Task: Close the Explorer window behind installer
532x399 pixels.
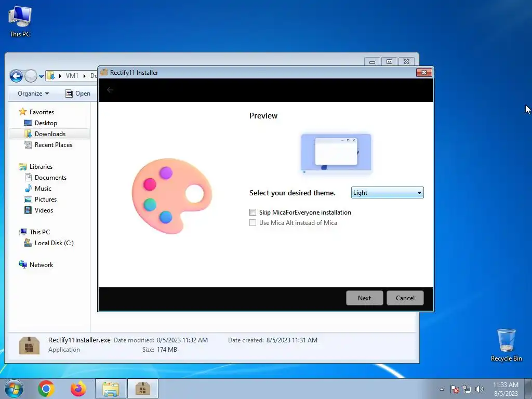Action: click(406, 62)
